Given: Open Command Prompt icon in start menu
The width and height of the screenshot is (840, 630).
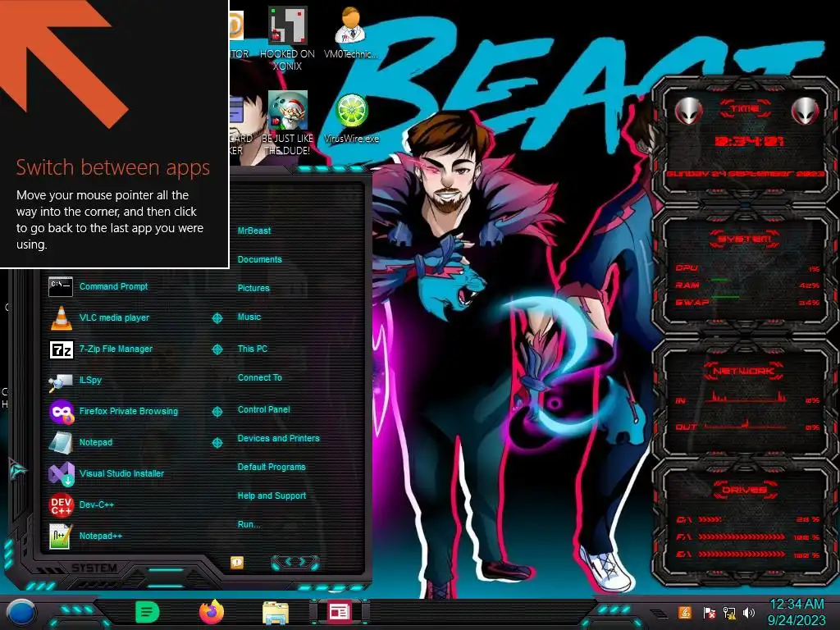Looking at the screenshot, I should (x=61, y=286).
